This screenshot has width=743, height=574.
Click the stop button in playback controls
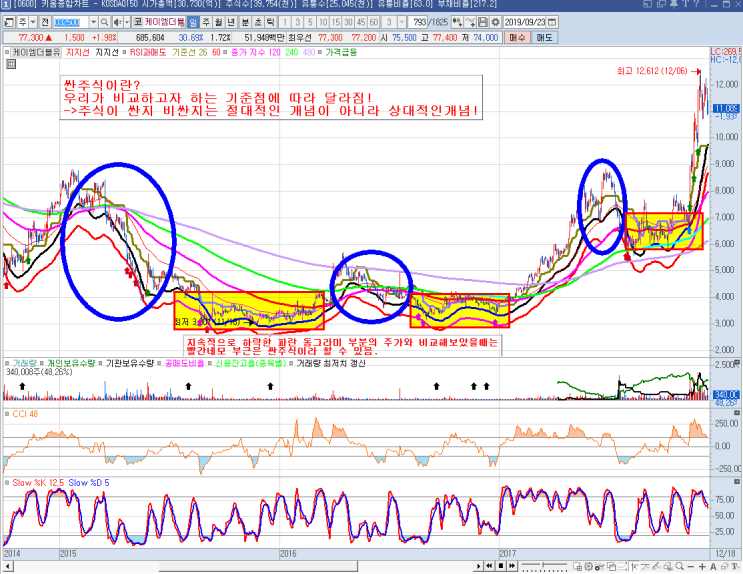501,566
